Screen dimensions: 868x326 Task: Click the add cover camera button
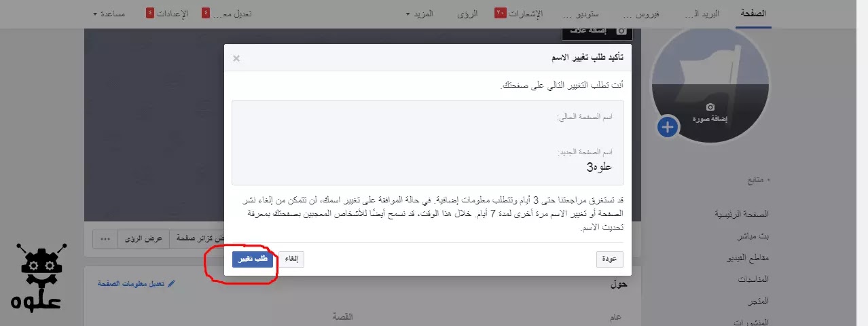pyautogui.click(x=597, y=31)
